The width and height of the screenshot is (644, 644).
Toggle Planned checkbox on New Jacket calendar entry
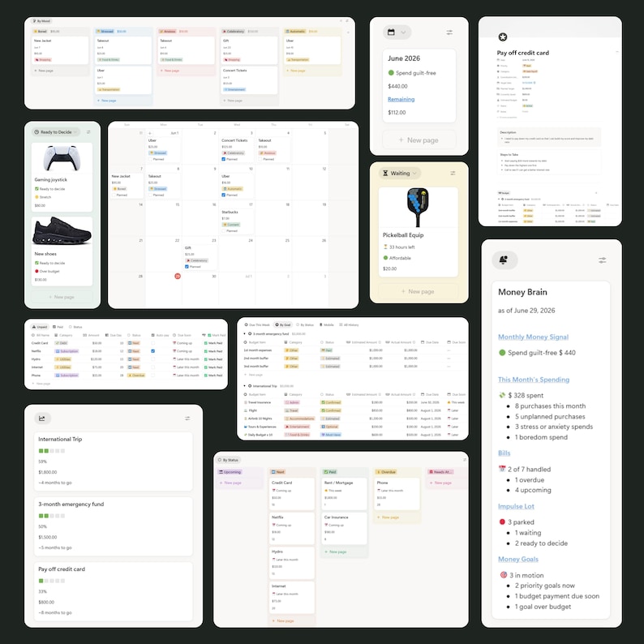click(x=114, y=195)
